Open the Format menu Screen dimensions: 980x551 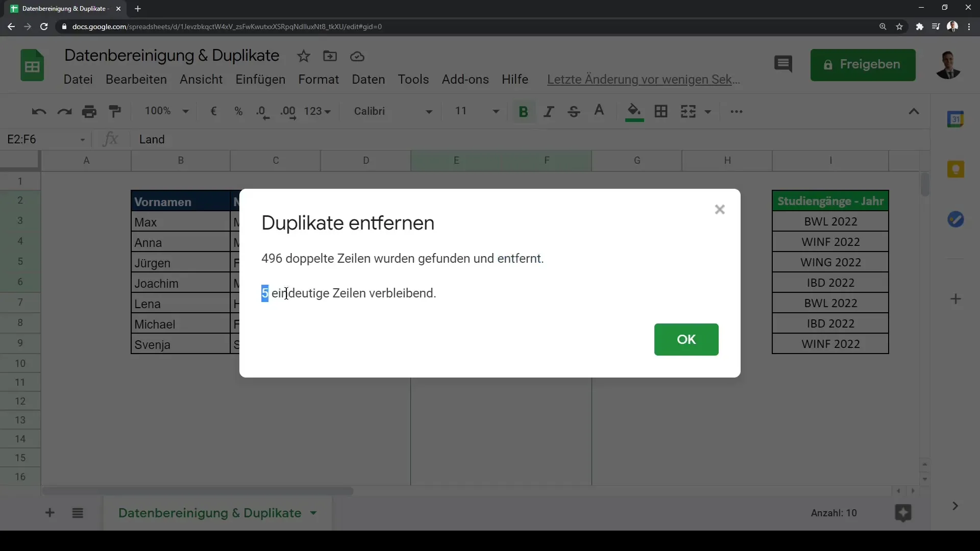coord(318,80)
